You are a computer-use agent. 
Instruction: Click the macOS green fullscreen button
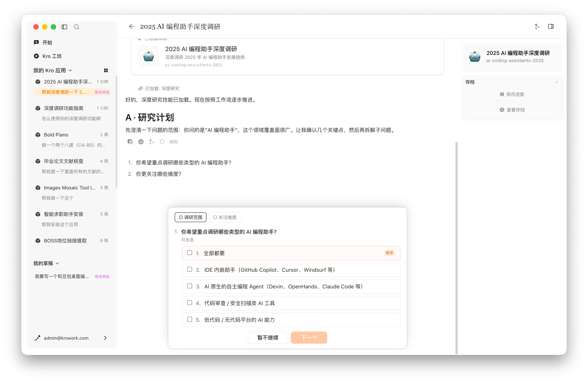[53, 27]
